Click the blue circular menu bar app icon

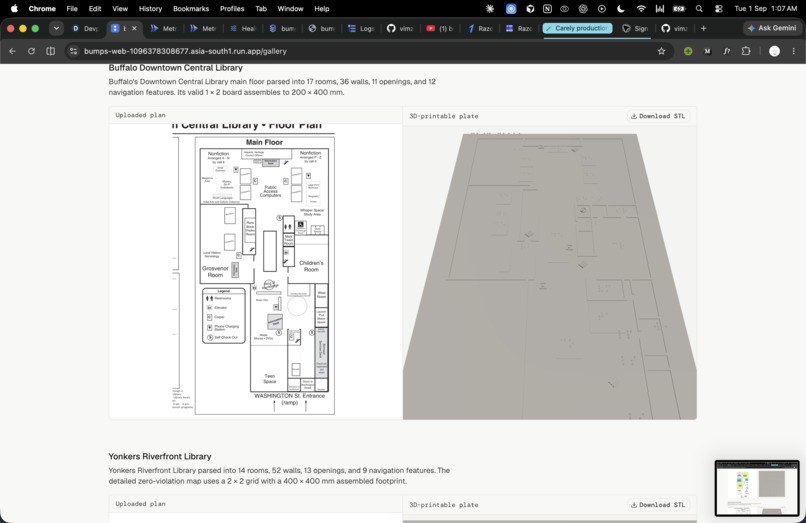coord(511,8)
